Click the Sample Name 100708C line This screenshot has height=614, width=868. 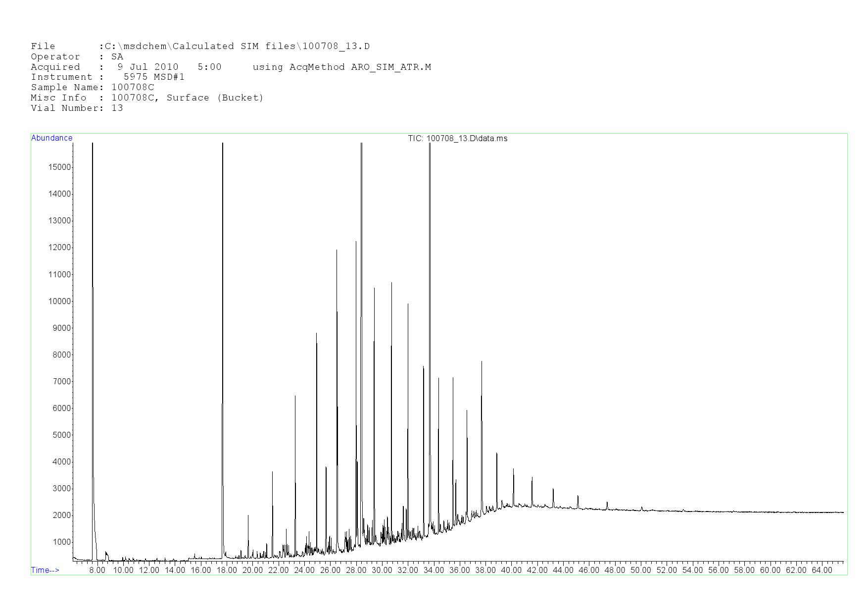92,88
